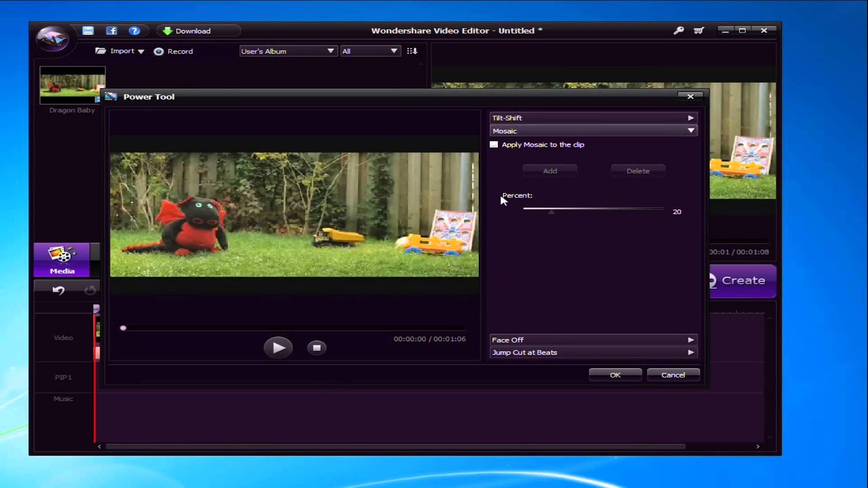Expand the Face Off section
This screenshot has width=868, height=488.
click(593, 340)
